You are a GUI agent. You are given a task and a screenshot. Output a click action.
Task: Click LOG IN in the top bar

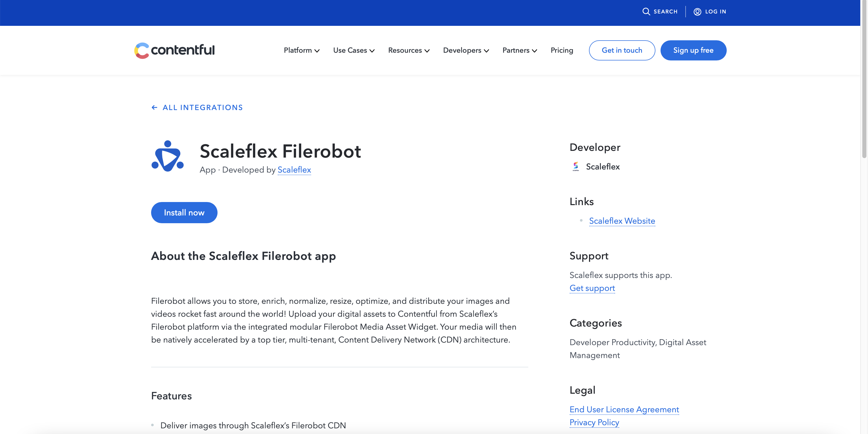[710, 11]
